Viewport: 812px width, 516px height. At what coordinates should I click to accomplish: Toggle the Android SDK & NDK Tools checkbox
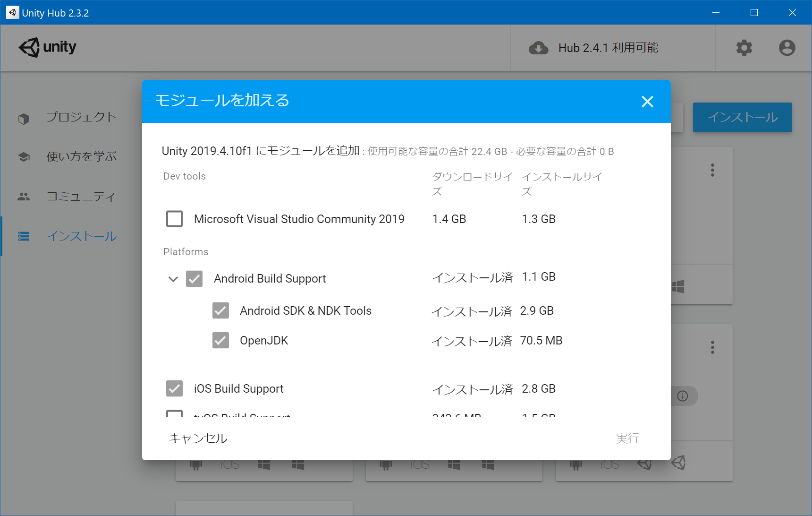pos(221,311)
